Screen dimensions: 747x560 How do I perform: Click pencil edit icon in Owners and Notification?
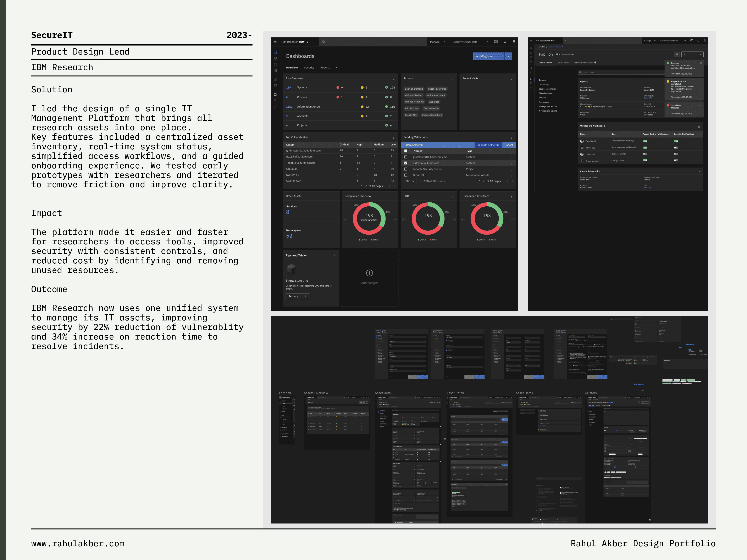tap(699, 126)
